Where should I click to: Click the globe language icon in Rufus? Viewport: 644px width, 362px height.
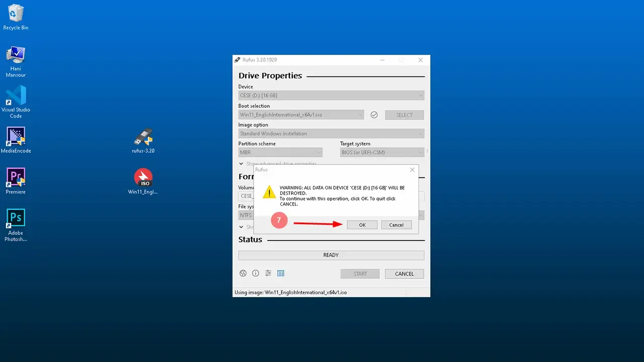[243, 273]
